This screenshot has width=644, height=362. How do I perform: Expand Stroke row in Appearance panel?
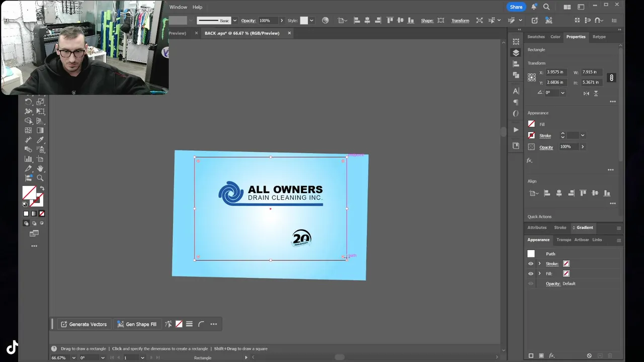point(539,263)
